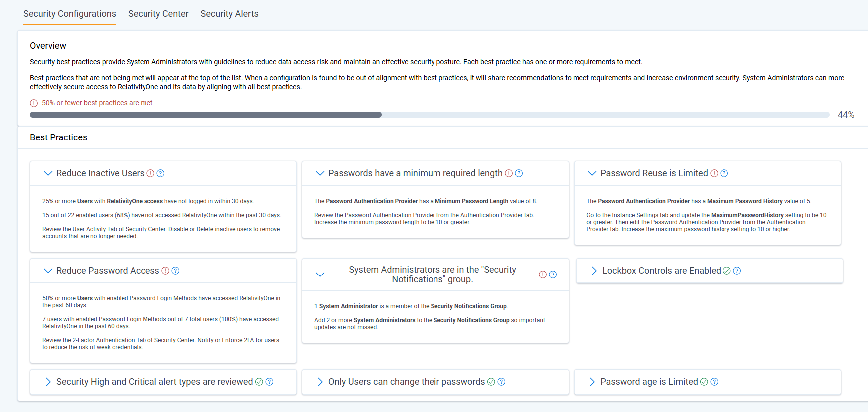Switch to the Security Center tab
868x412 pixels.
[158, 14]
